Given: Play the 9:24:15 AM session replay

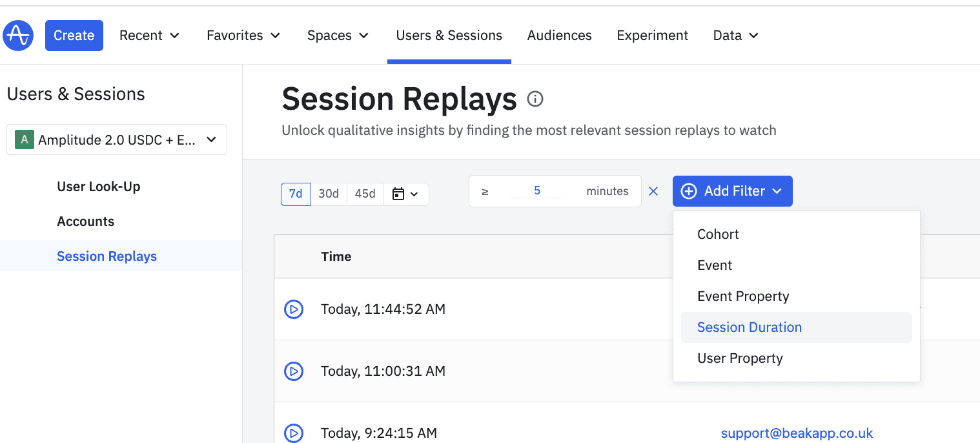Looking at the screenshot, I should point(294,433).
